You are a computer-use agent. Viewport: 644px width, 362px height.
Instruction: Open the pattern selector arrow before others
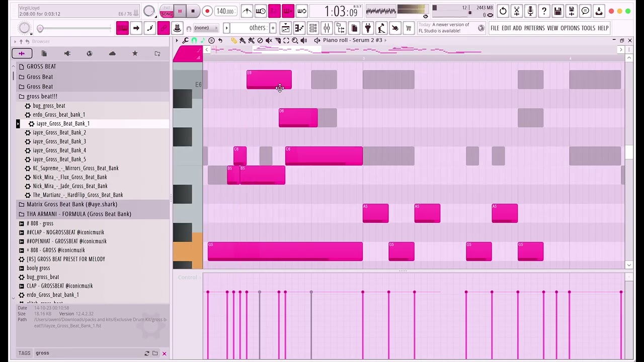coord(226,28)
